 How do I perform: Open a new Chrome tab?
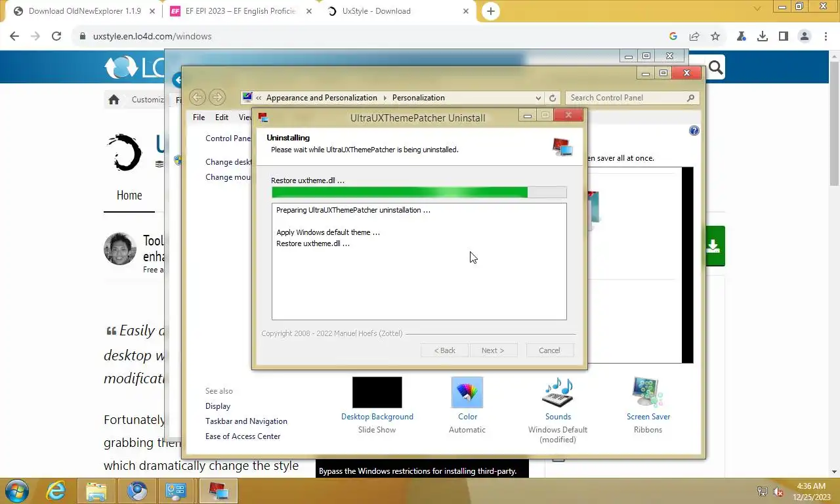pyautogui.click(x=490, y=11)
